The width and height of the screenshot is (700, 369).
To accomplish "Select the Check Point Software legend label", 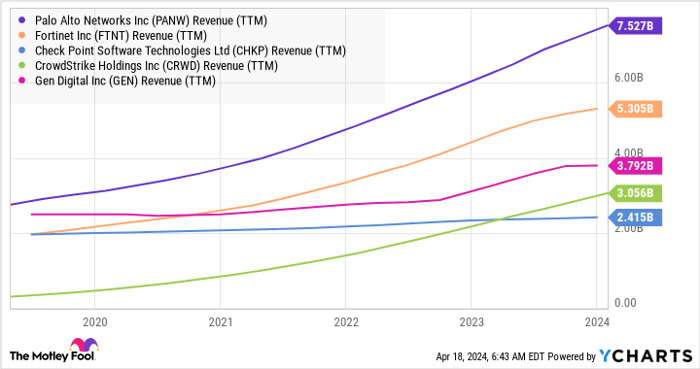I will tap(190, 51).
